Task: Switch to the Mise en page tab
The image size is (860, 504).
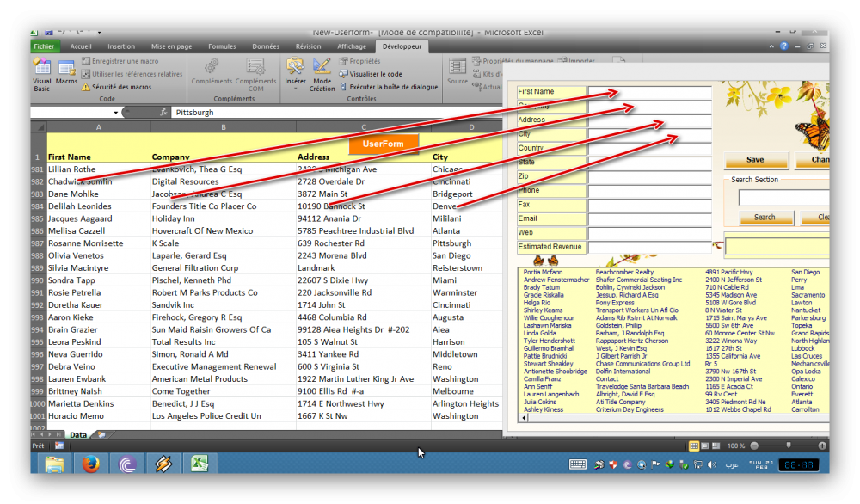Action: tap(172, 46)
